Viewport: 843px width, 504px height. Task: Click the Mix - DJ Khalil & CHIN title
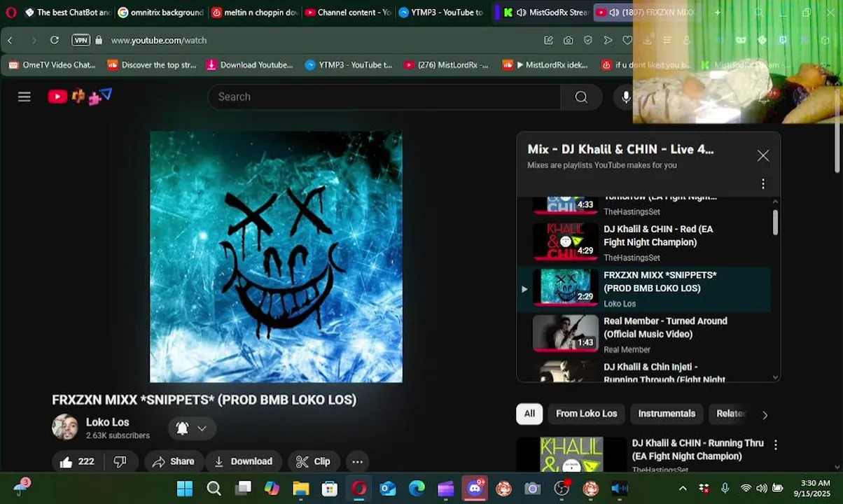tap(620, 149)
